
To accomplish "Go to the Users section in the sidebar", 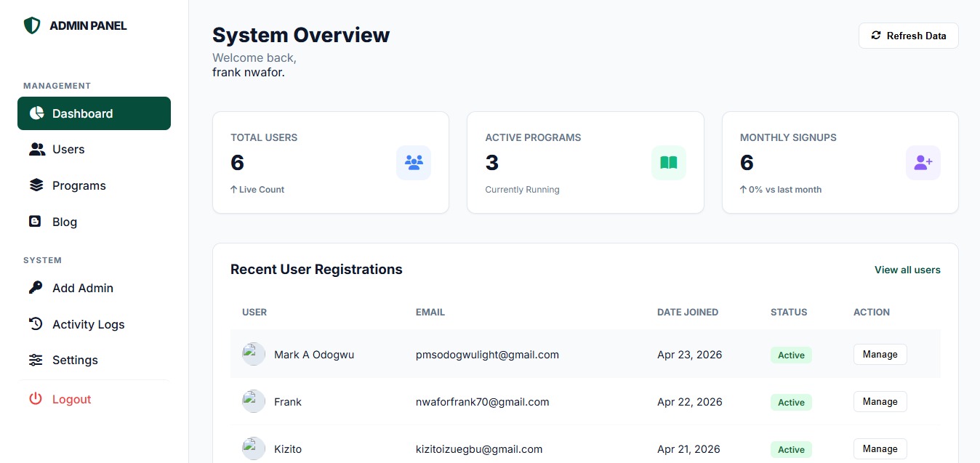I will click(x=68, y=149).
